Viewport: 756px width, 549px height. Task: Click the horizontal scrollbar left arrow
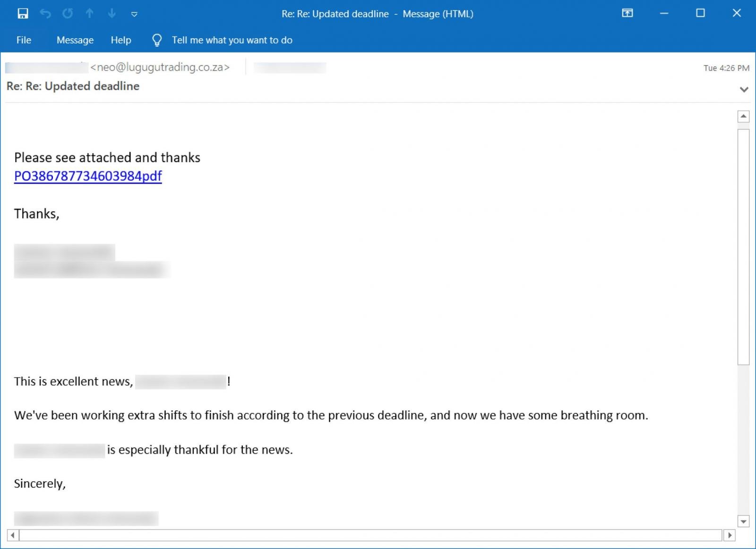pos(13,535)
